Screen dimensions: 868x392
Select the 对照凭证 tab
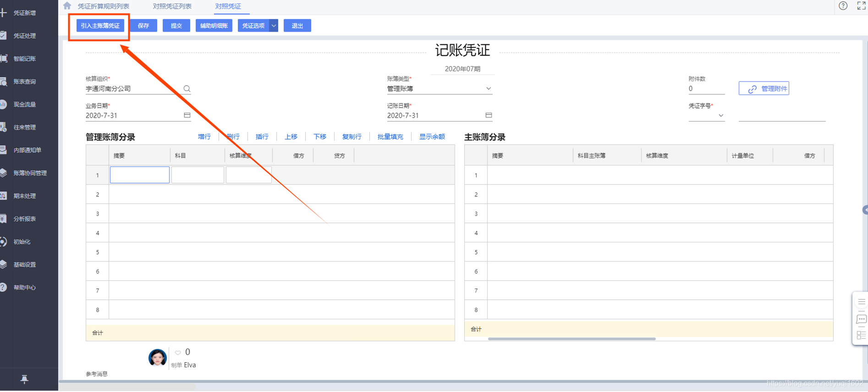tap(228, 6)
